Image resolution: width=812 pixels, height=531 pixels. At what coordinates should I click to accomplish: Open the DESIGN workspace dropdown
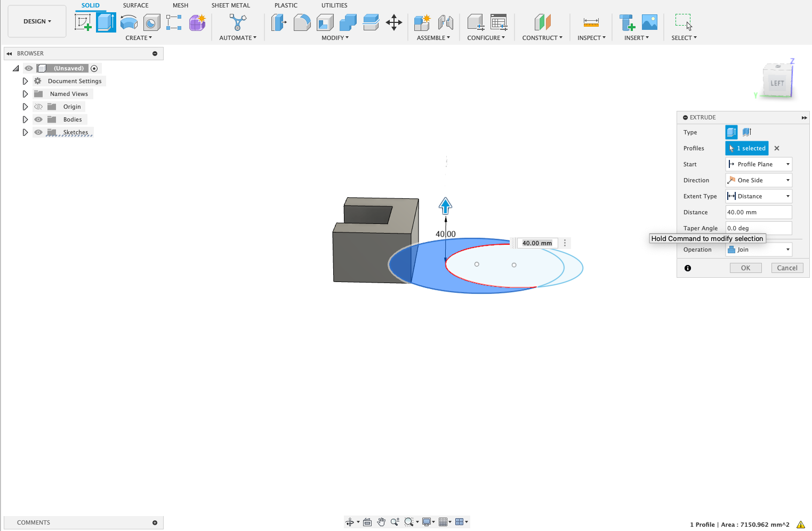pyautogui.click(x=37, y=21)
